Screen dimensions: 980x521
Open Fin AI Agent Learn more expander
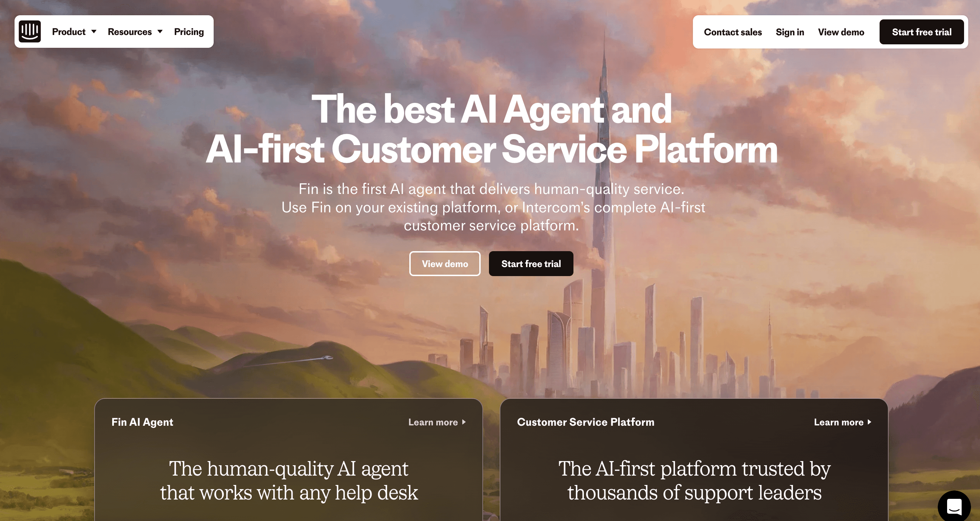click(437, 422)
